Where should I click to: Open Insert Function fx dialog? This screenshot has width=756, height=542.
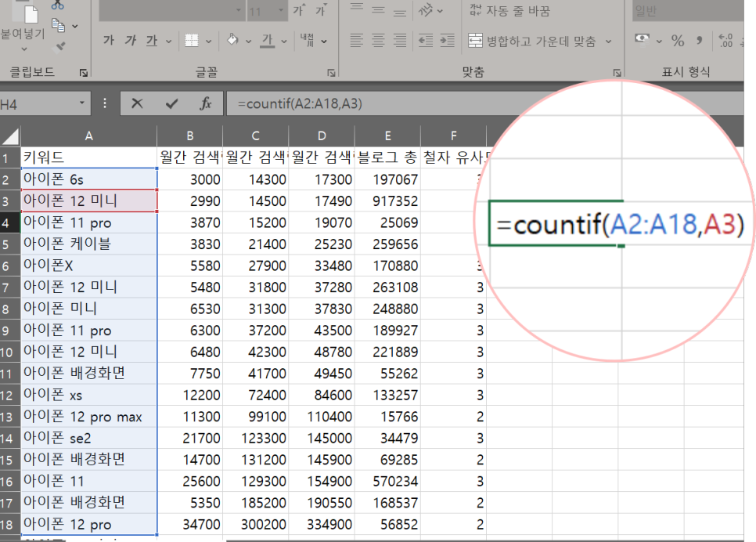206,103
